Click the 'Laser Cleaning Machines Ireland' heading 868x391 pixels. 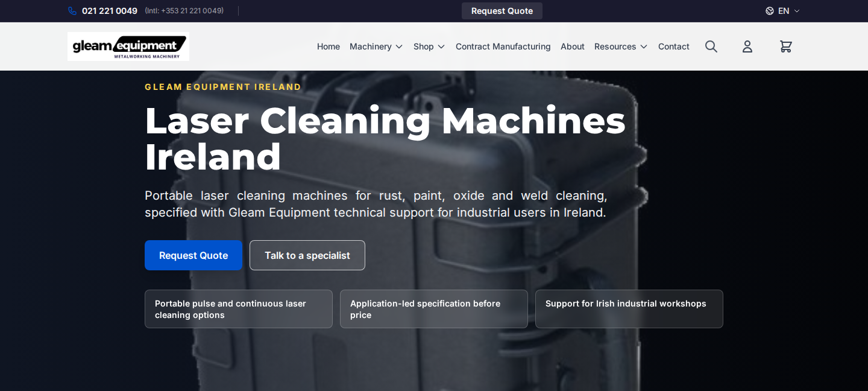coord(385,139)
